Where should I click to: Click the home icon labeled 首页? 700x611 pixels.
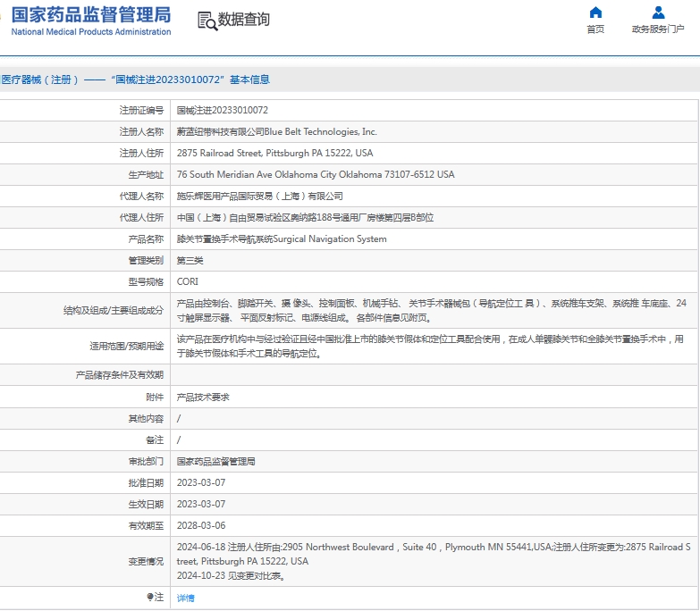(x=595, y=12)
